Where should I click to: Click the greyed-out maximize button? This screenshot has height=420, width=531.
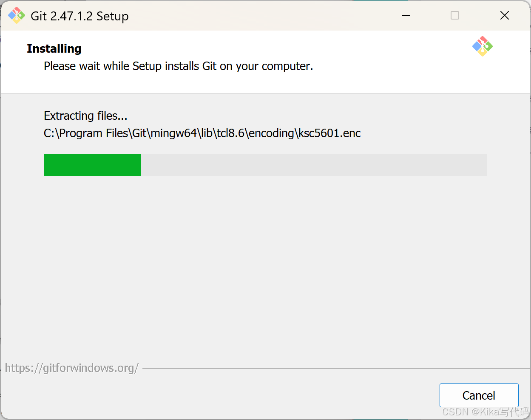point(455,16)
